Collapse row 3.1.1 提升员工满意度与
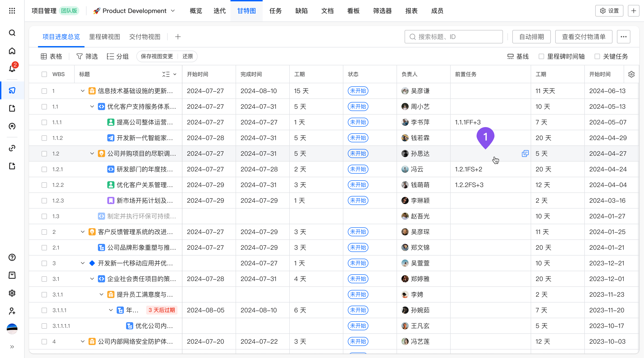The height and width of the screenshot is (358, 644). click(x=101, y=294)
